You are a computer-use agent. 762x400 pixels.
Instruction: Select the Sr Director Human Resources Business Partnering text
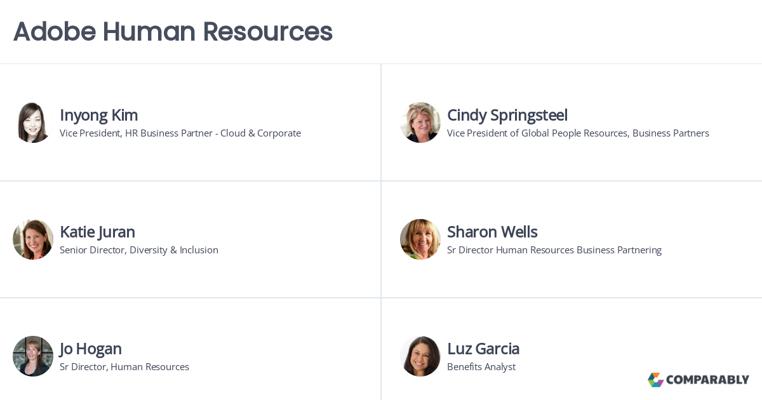pos(554,250)
